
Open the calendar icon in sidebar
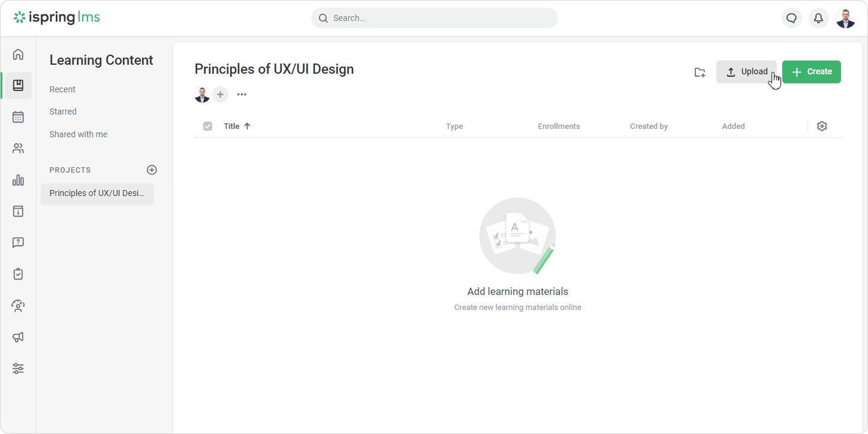coord(18,117)
